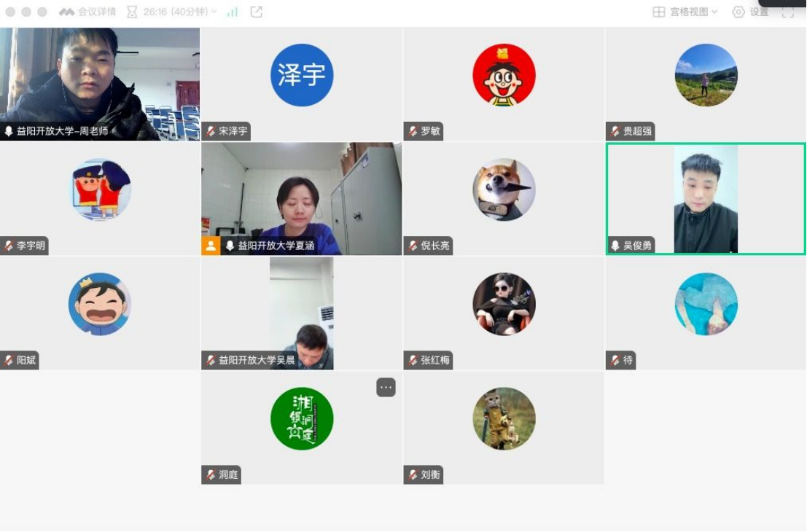Viewport: 807px width, 532px height.
Task: Click the active microphone icon beside 吴俊勇
Action: pyautogui.click(x=615, y=246)
